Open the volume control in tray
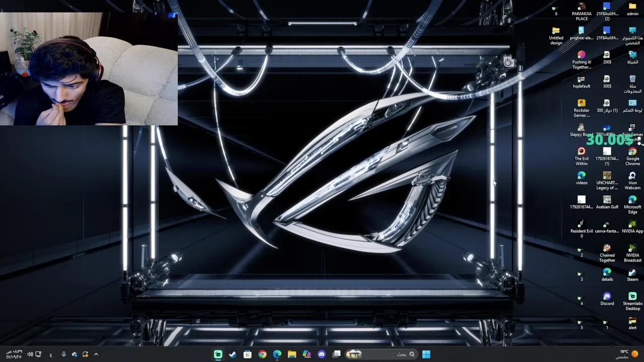The width and height of the screenshot is (644, 362). pos(30,354)
